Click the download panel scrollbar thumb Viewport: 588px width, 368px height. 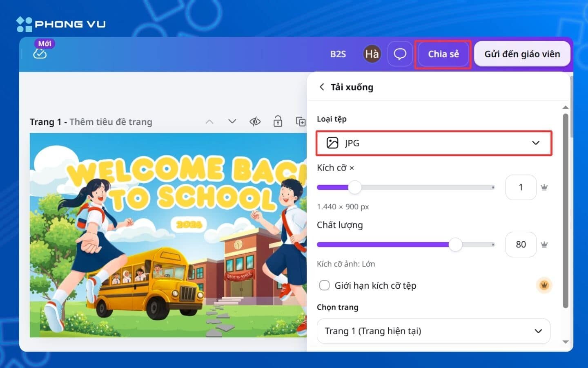(x=566, y=211)
